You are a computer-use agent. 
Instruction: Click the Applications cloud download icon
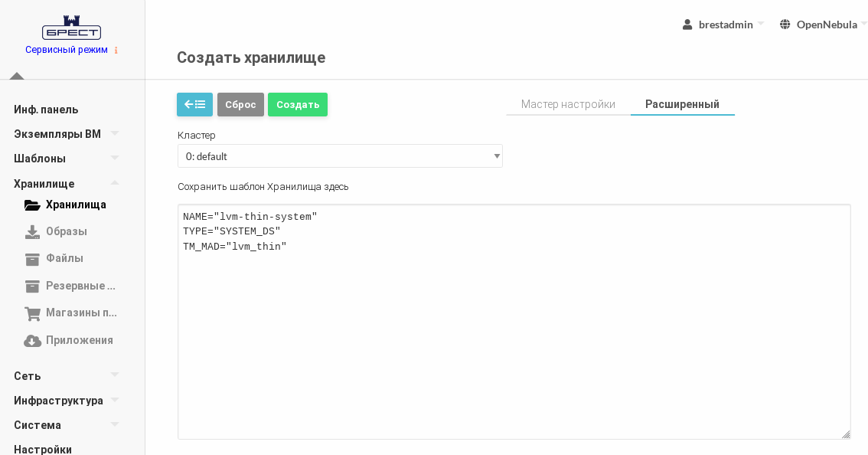32,341
